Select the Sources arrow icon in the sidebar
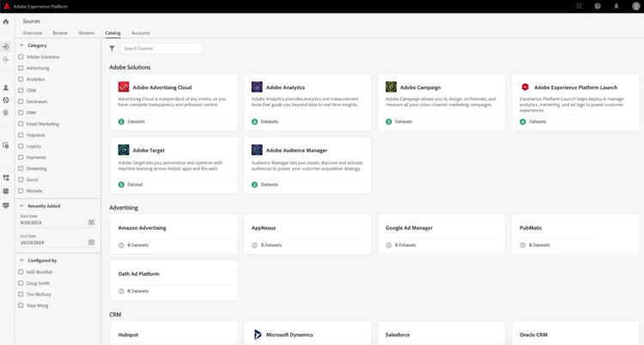The width and height of the screenshot is (644, 345). (x=6, y=47)
